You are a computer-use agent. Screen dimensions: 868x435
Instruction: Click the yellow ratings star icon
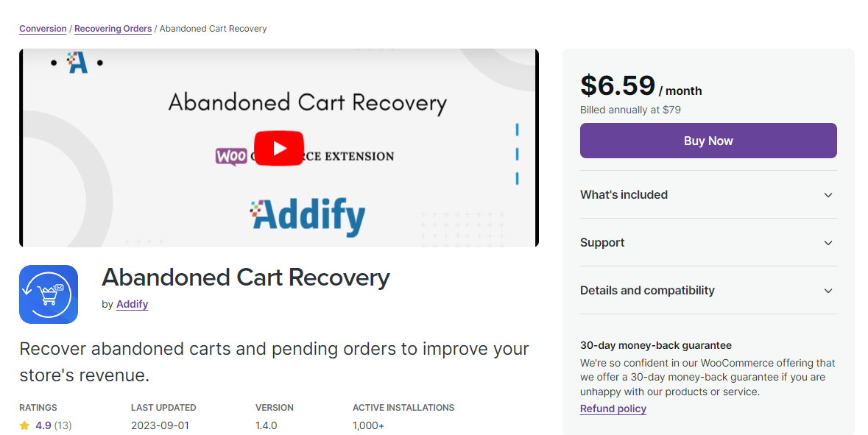24,425
